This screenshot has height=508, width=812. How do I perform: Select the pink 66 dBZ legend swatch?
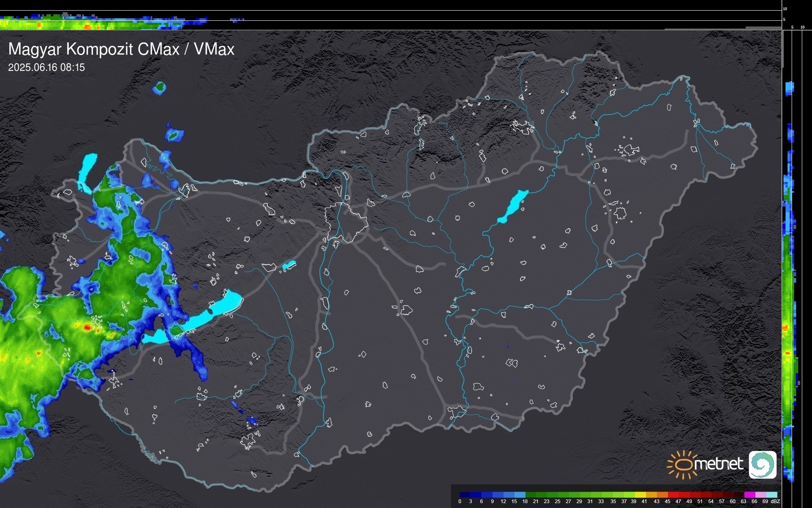pyautogui.click(x=760, y=495)
